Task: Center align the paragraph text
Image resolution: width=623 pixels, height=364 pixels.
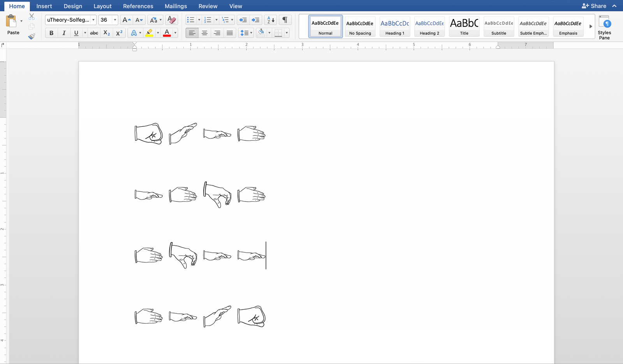Action: pyautogui.click(x=204, y=33)
